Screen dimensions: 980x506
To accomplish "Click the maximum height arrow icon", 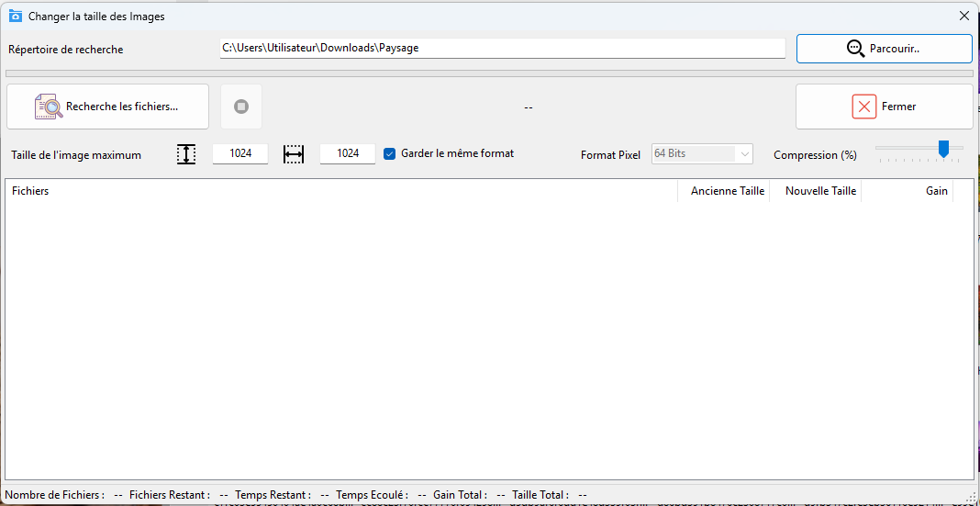I will tap(186, 154).
